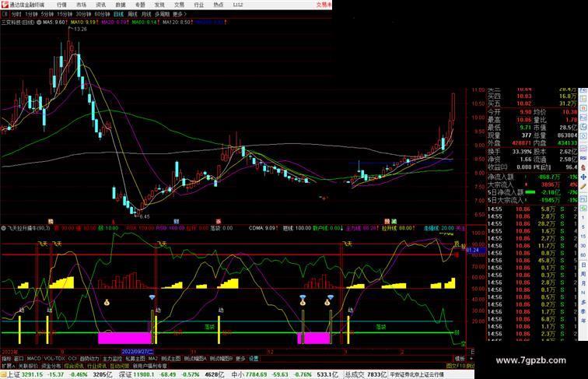The height and width of the screenshot is (379, 588).
Task: Click the chess knight icon in sidebar
Action: pyautogui.click(x=583, y=167)
